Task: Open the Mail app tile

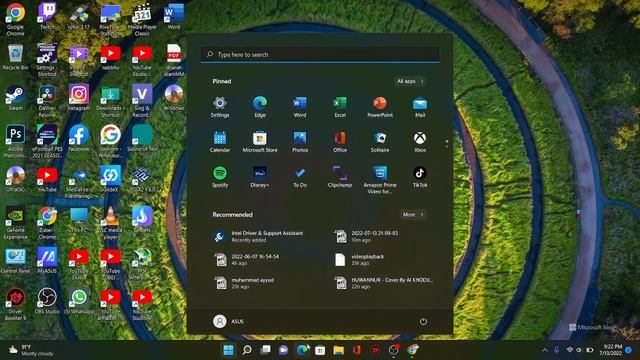Action: [420, 107]
